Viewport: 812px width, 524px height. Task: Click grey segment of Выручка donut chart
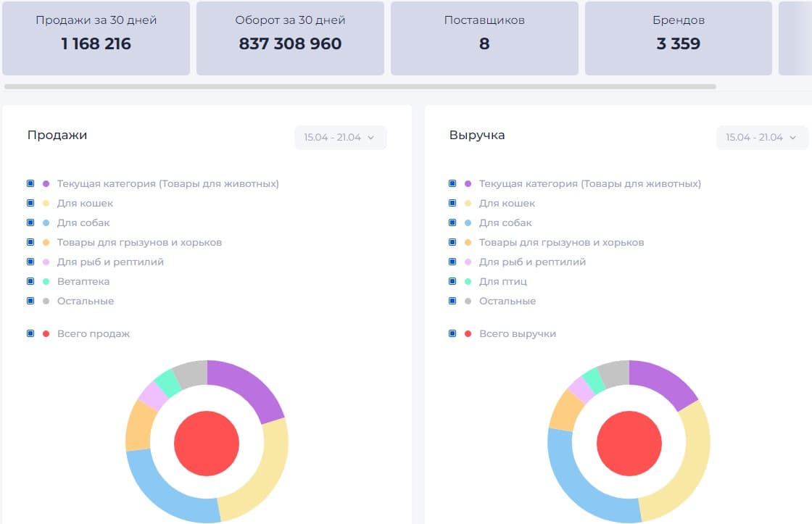tap(616, 374)
